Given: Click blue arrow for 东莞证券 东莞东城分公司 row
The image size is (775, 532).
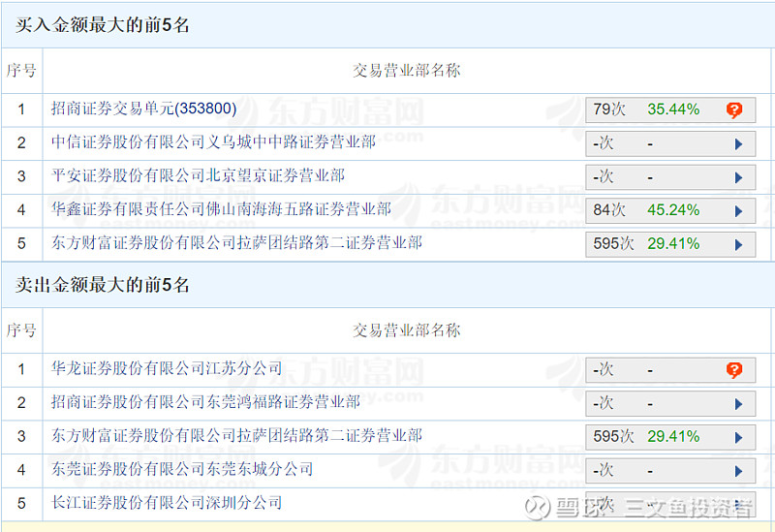Looking at the screenshot, I should pos(738,471).
